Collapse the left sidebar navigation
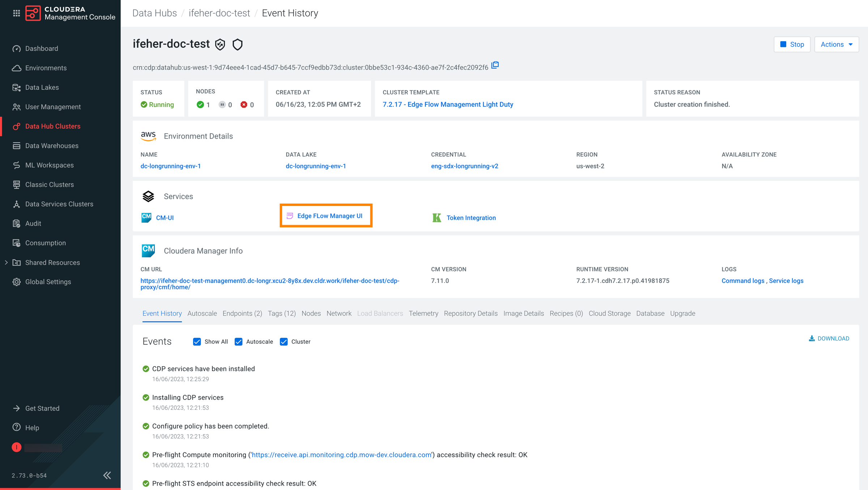 (107, 475)
